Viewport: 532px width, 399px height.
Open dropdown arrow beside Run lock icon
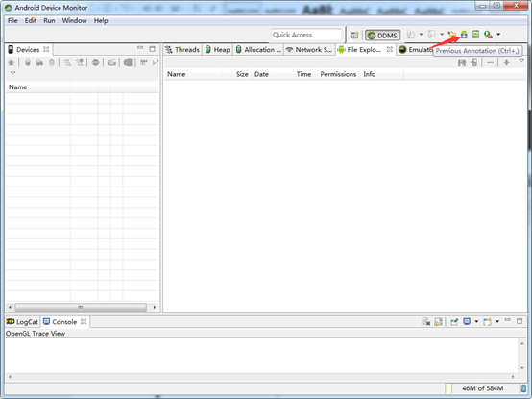click(x=498, y=34)
